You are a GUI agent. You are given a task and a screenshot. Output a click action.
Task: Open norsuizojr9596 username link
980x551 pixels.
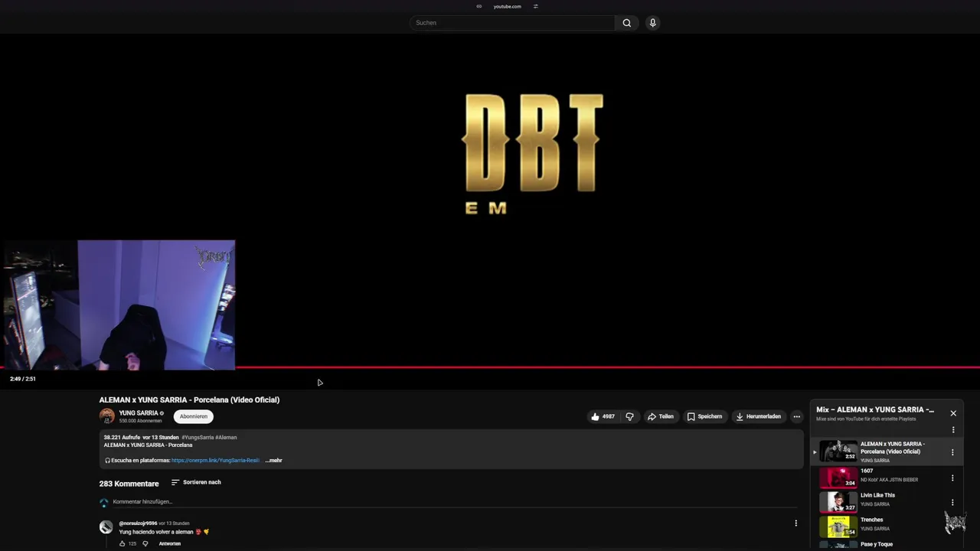pos(138,523)
